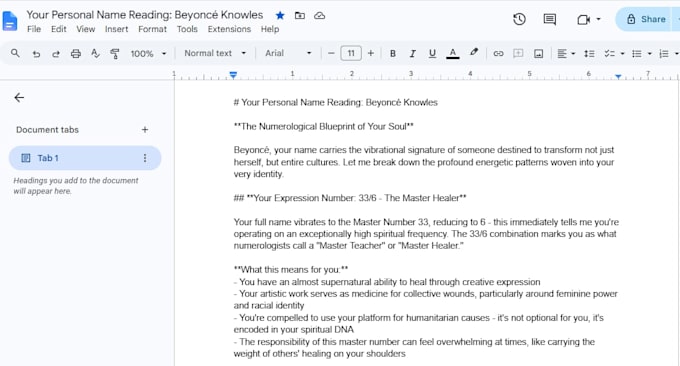The width and height of the screenshot is (680, 366).
Task: Star the document with the star icon
Action: click(280, 16)
